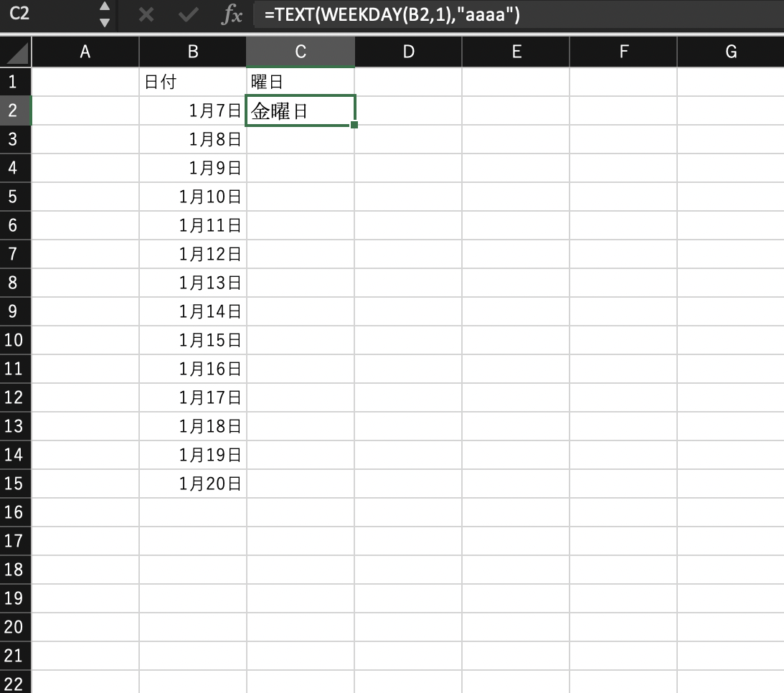Select row 13 header
784x693 pixels.
click(16, 426)
